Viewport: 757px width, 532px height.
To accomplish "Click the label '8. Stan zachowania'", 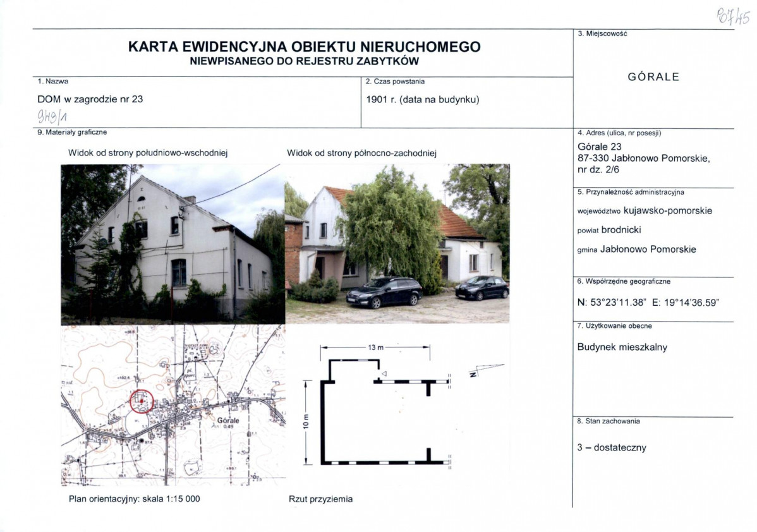I will (609, 421).
